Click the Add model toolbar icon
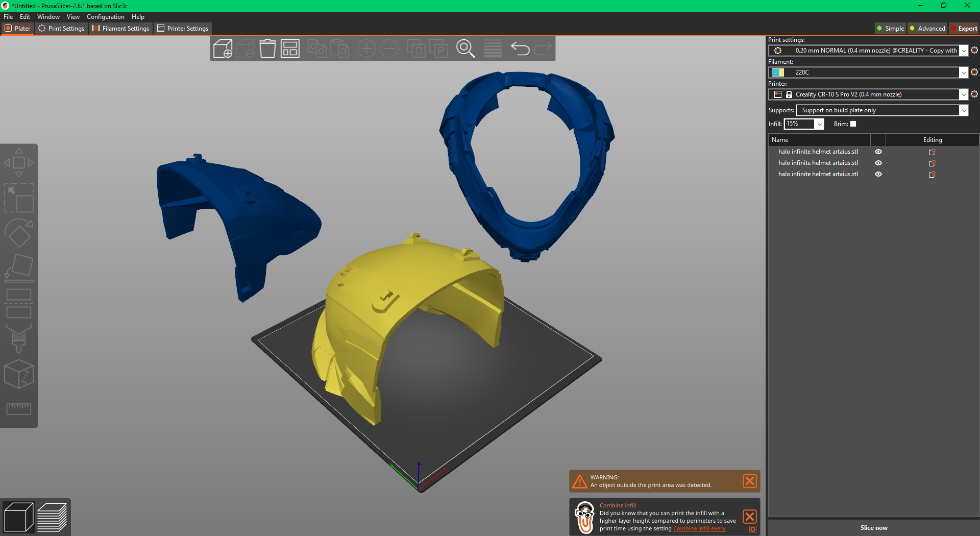980x536 pixels. tap(223, 48)
